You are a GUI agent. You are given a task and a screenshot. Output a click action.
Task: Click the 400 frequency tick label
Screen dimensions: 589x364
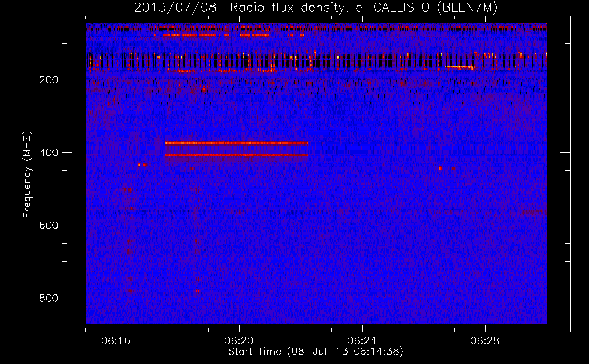coord(49,153)
